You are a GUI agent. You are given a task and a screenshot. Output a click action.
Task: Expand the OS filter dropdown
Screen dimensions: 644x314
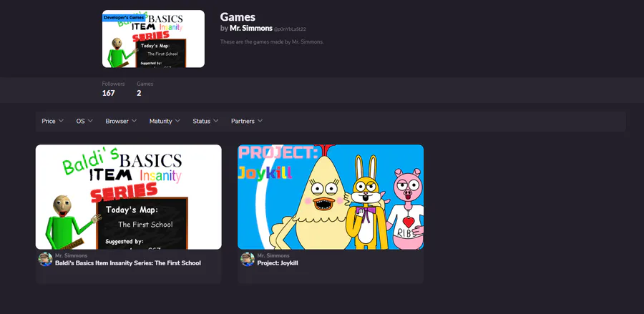84,121
